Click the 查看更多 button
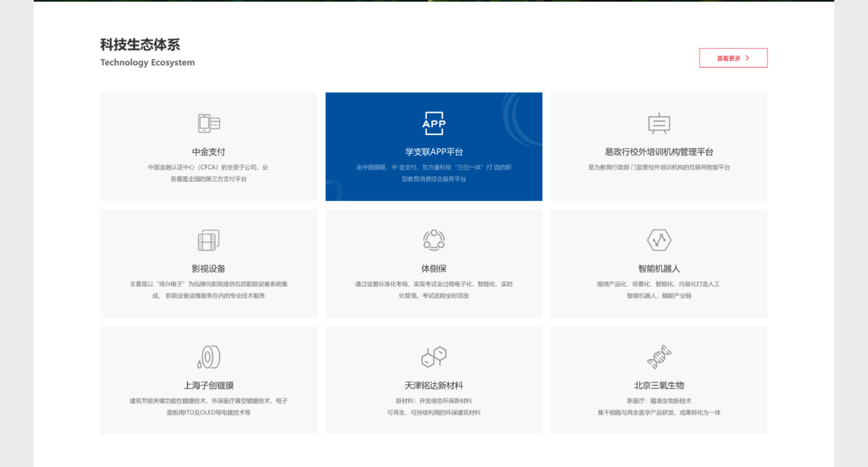This screenshot has width=868, height=467. pos(733,58)
